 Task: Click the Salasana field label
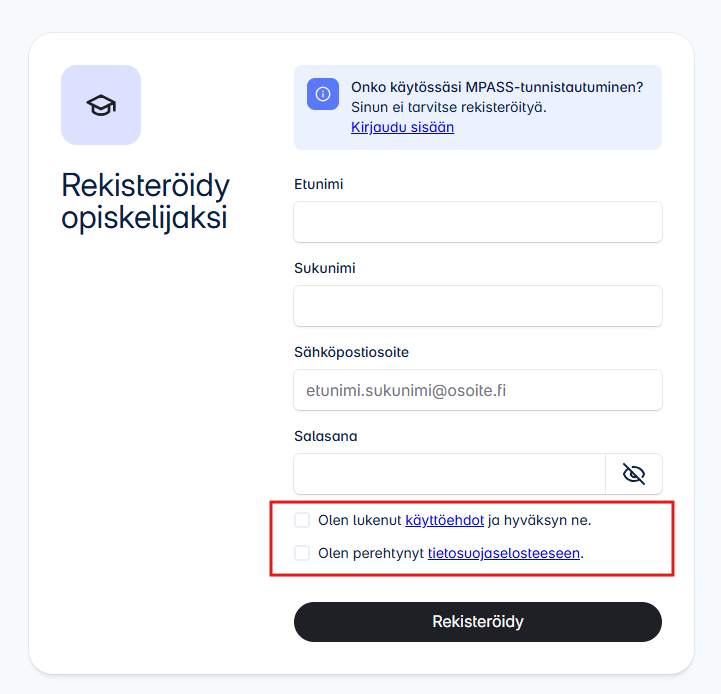[325, 436]
